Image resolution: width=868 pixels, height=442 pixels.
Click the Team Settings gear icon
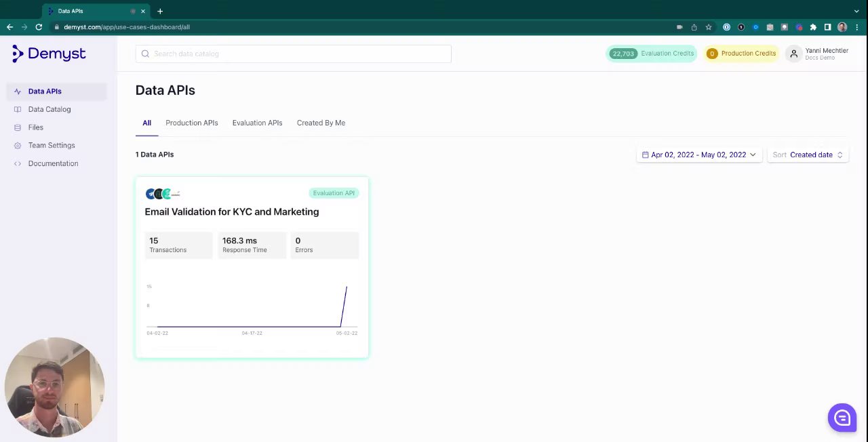tap(18, 145)
